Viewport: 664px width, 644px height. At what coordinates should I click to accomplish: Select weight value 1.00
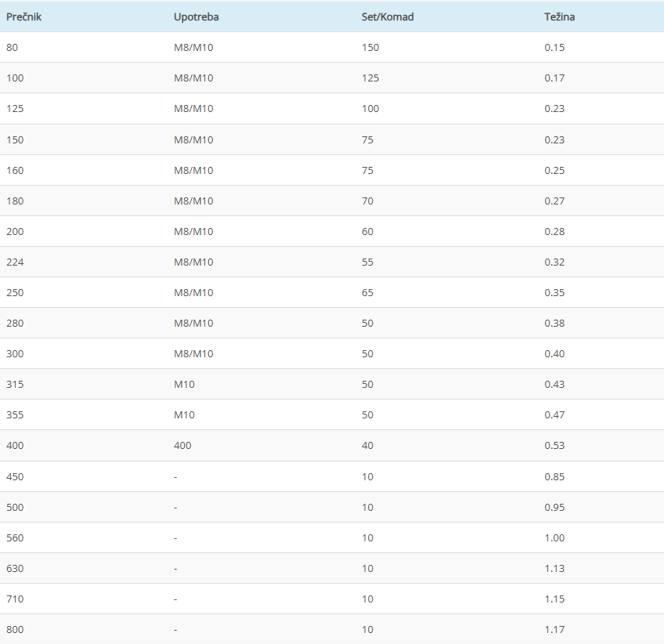pyautogui.click(x=554, y=537)
